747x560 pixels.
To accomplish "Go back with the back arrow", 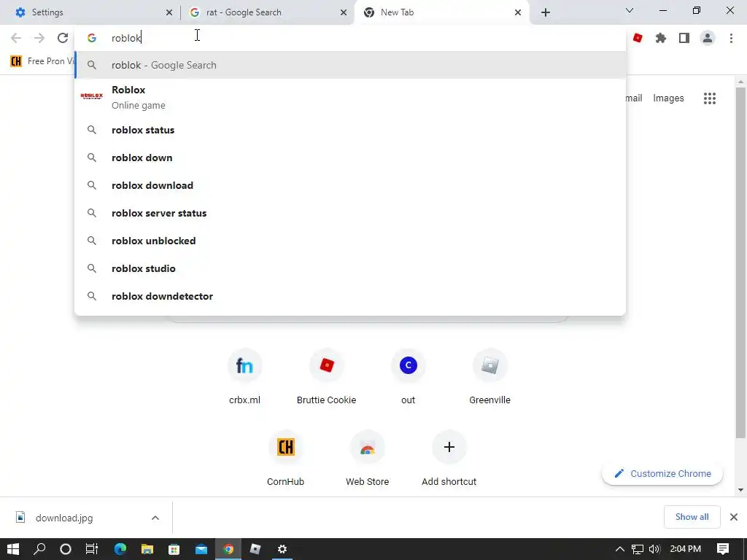I will [x=16, y=38].
